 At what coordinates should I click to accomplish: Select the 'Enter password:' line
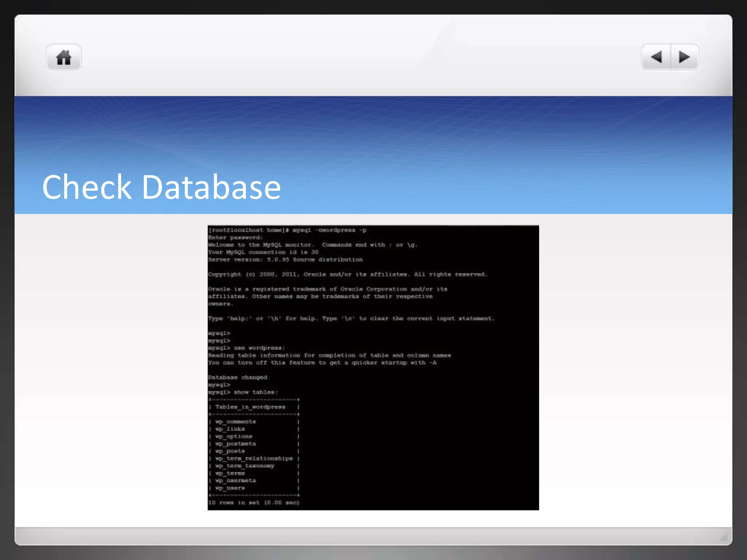tap(236, 237)
